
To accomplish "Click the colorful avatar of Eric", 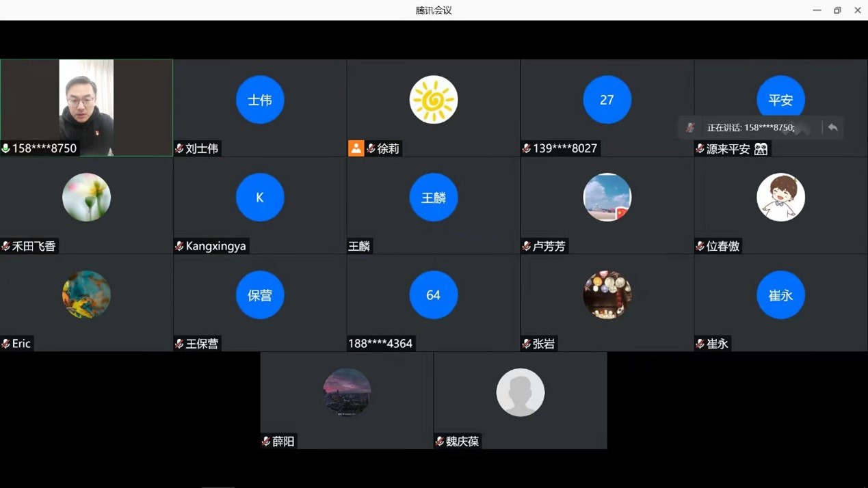I will click(x=86, y=295).
